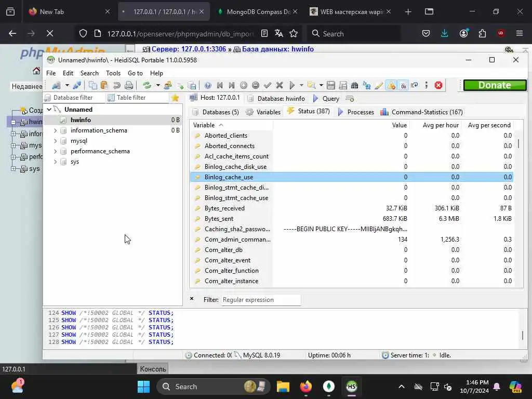Open the Search menu in HeidiSQL
Screen dimensions: 532x399
point(89,73)
